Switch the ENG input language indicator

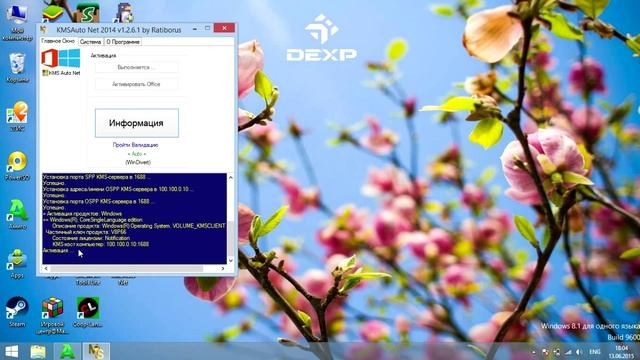(x=595, y=352)
